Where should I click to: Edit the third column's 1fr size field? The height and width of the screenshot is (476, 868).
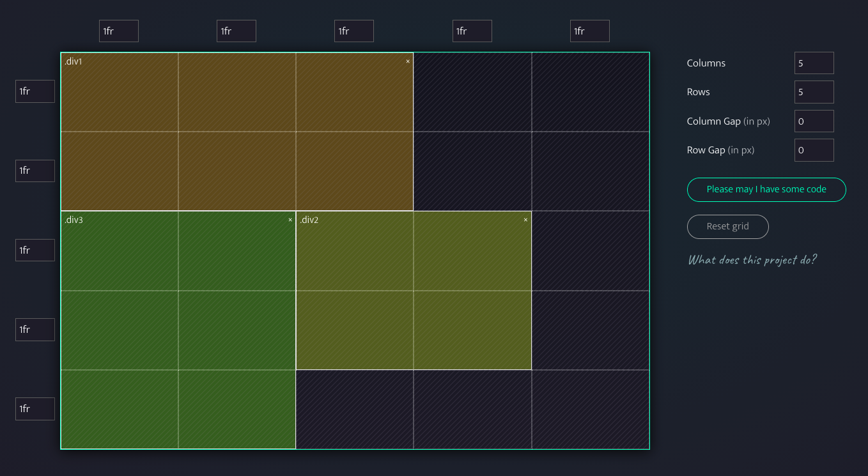[354, 31]
